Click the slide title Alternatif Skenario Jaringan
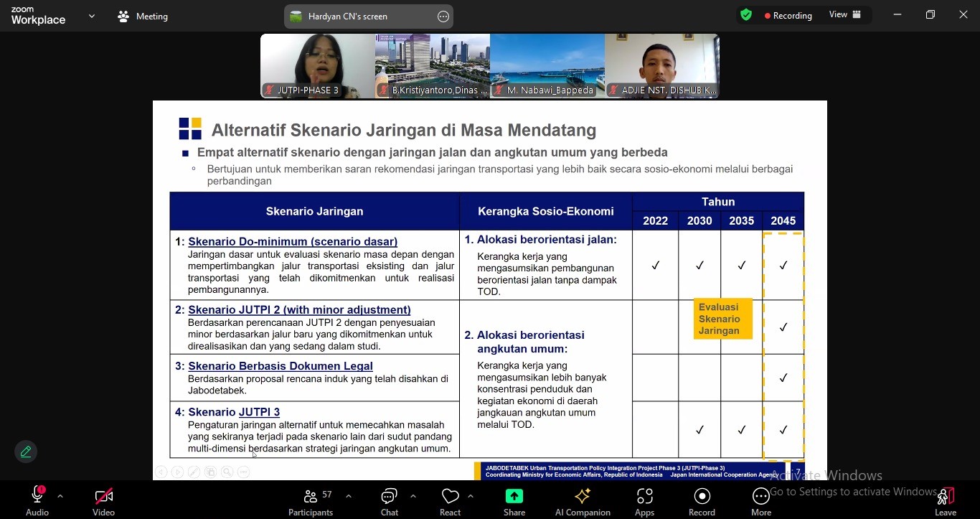 coord(404,130)
